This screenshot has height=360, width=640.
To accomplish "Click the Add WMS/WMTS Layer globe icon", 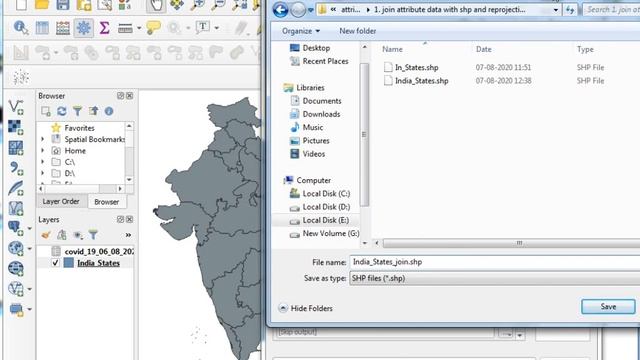I will [x=15, y=248].
